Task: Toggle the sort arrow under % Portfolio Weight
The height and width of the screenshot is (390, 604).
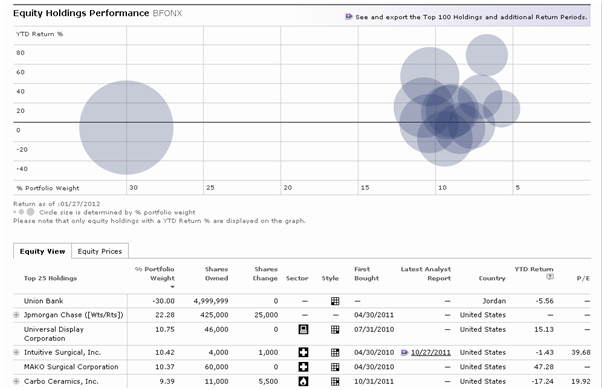Action: (x=172, y=287)
